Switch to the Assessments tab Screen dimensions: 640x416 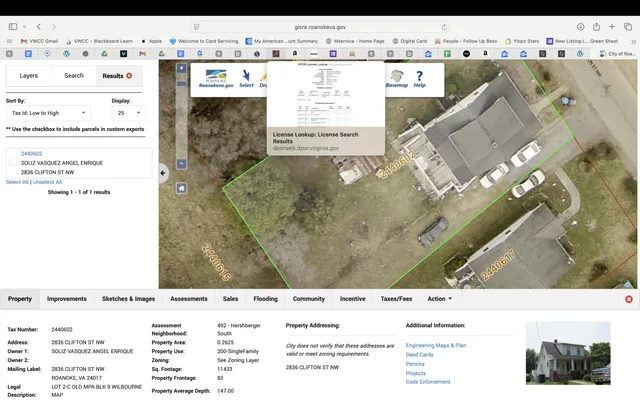[x=189, y=298]
